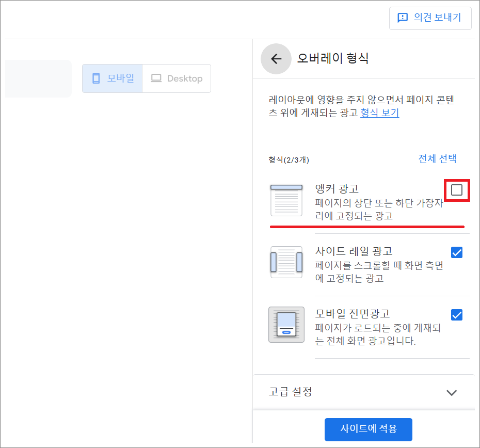Click the feedback speech bubble icon

(x=402, y=18)
